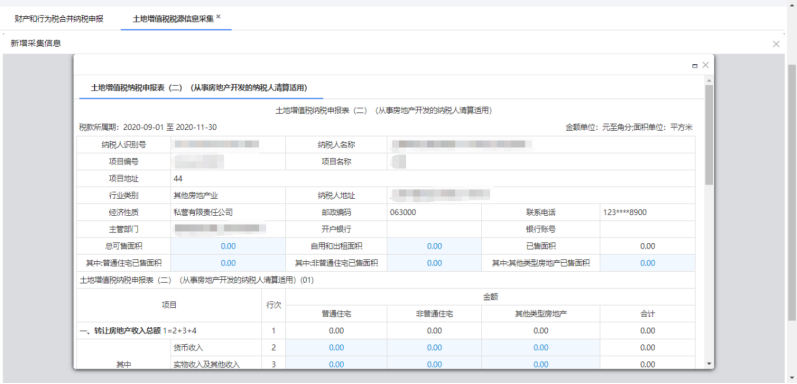Click the 自用和出租面积 value field

434,246
